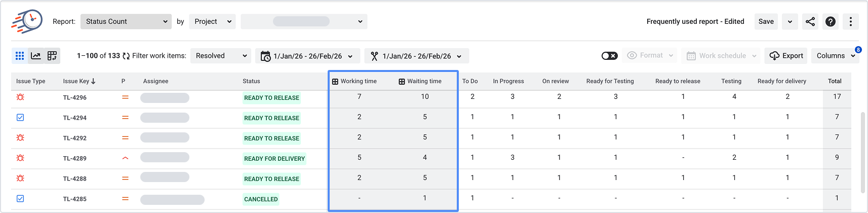Open the share report icon

coord(810,21)
